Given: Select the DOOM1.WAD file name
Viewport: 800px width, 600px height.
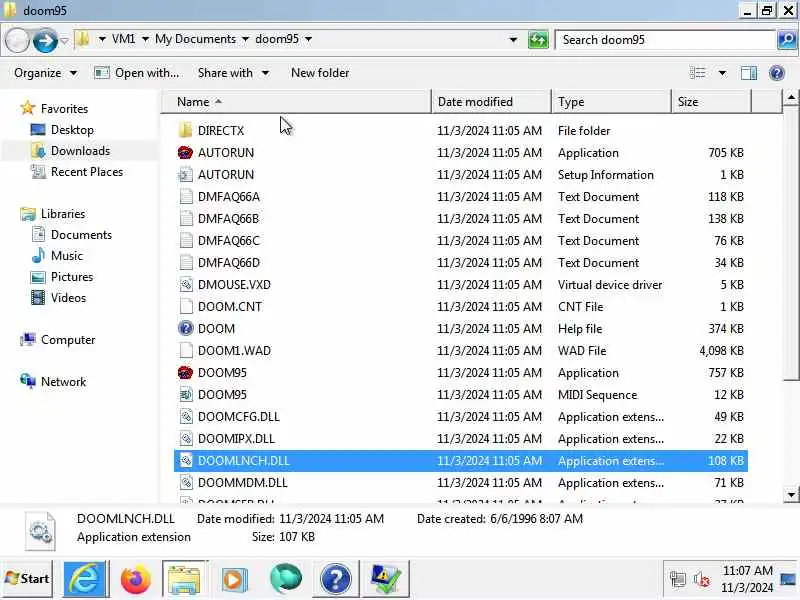Looking at the screenshot, I should point(234,351).
